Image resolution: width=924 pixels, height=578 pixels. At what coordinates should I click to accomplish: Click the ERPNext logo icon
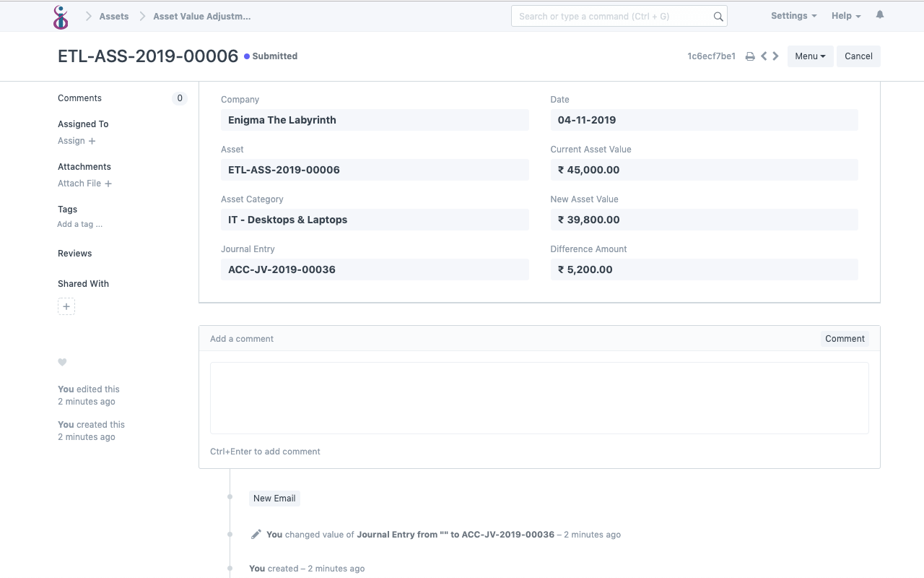click(x=61, y=16)
